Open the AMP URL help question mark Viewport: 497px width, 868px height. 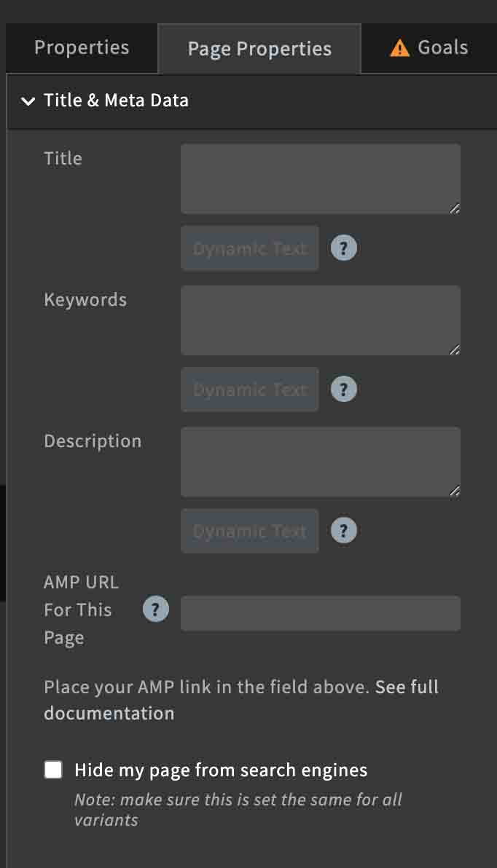(156, 609)
